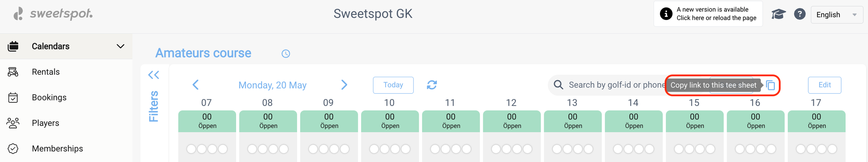This screenshot has height=162, width=868.
Task: Click the clock icon beside Amateurs course
Action: (x=286, y=53)
